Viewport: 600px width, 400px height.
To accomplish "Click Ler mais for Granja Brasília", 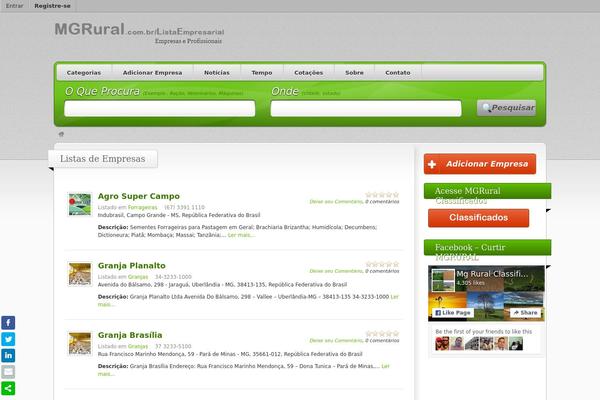I will click(385, 366).
